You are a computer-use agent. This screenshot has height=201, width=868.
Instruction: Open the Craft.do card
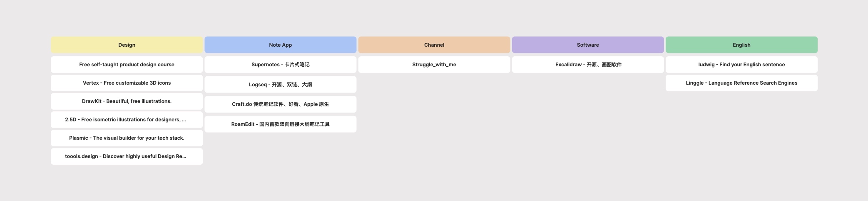click(280, 104)
